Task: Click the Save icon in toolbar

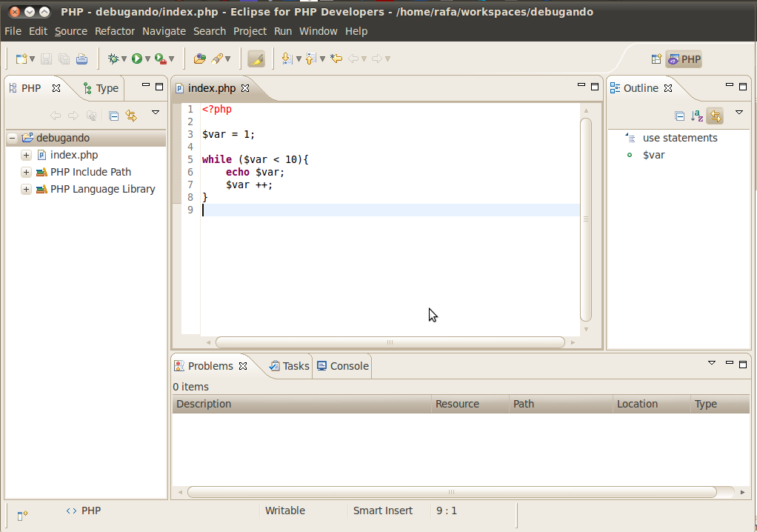Action: pyautogui.click(x=46, y=59)
